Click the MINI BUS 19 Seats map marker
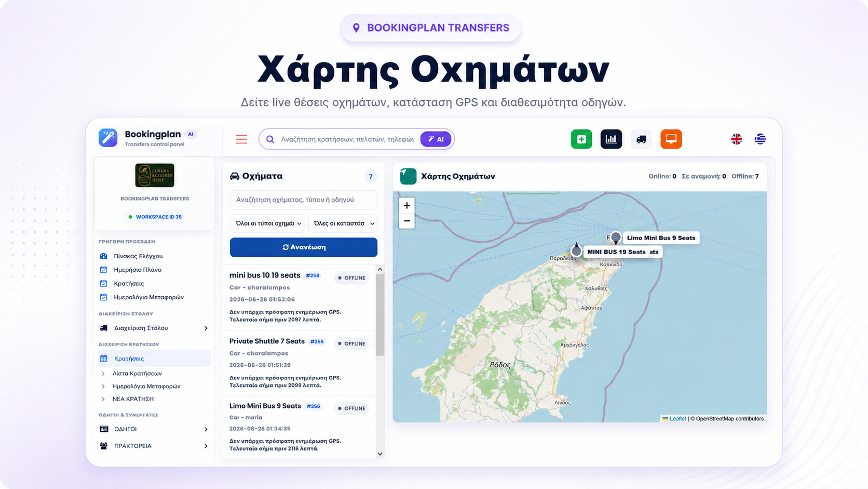 click(576, 251)
